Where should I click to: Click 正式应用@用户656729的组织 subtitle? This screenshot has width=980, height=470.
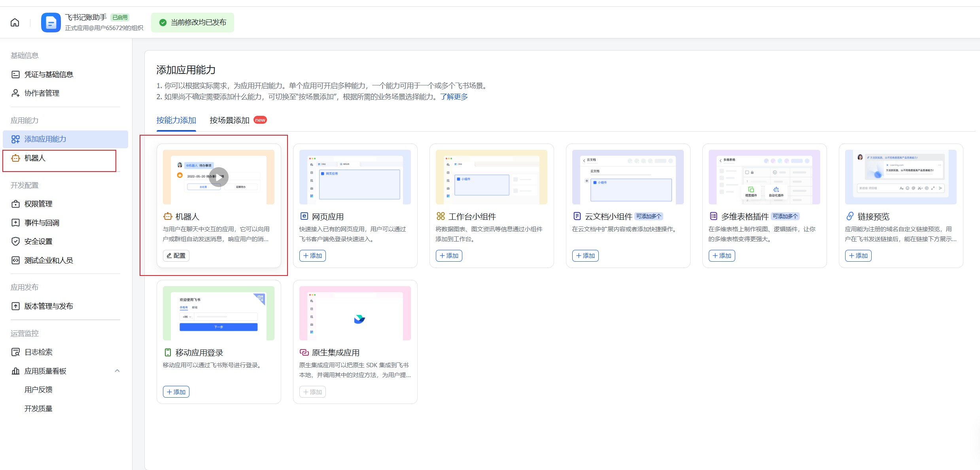[x=104, y=28]
